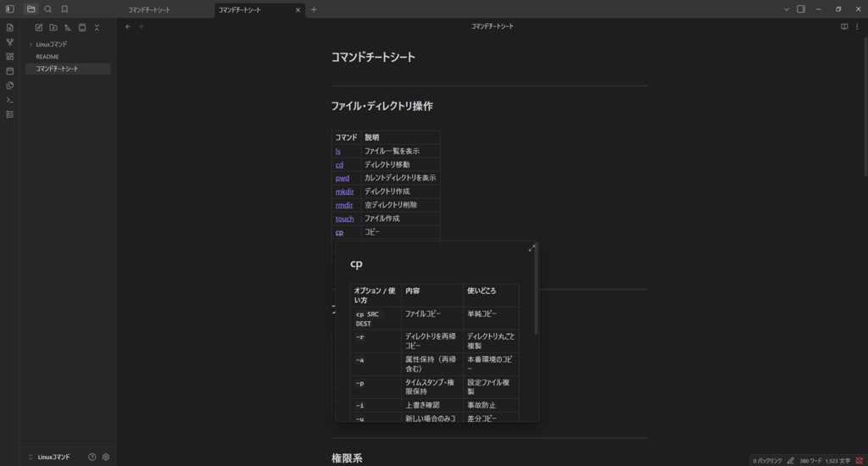Open the cp link
This screenshot has width=868, height=466.
click(339, 232)
